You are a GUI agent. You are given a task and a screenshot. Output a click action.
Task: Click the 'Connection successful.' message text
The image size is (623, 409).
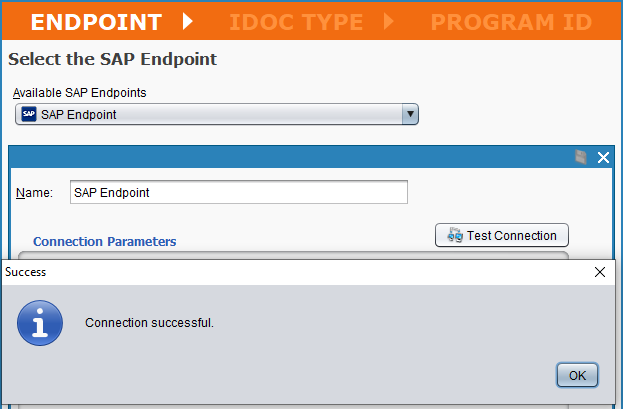[x=150, y=323]
